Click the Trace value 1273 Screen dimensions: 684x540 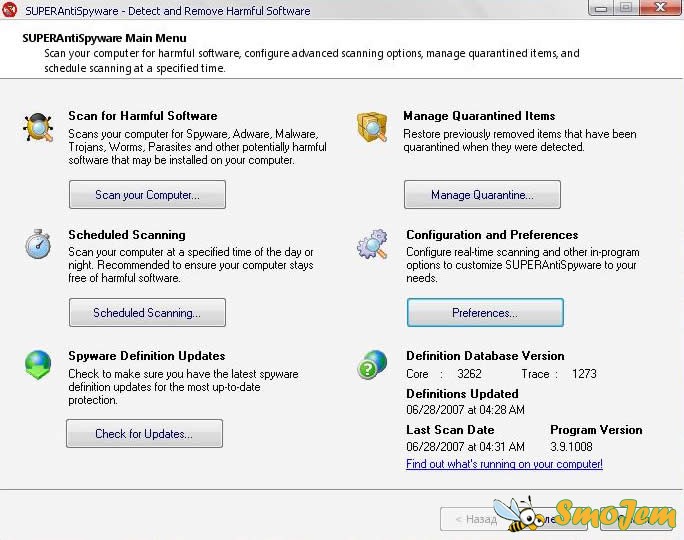coord(584,374)
